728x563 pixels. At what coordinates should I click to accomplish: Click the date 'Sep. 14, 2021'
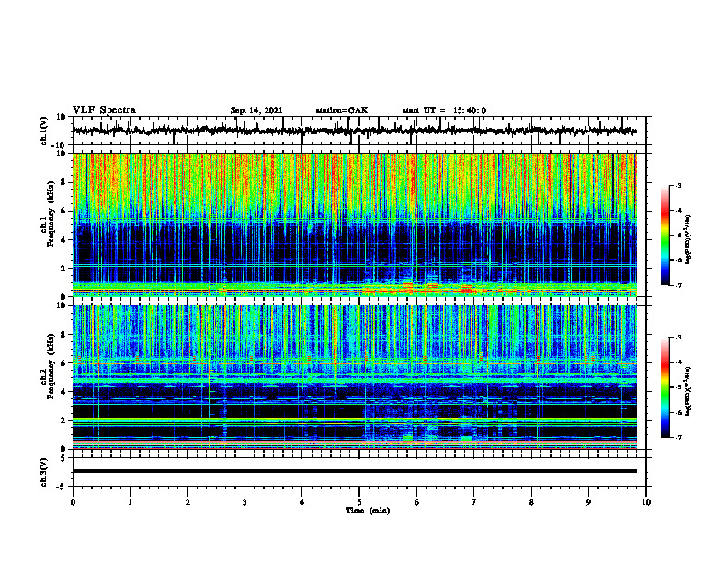click(x=256, y=110)
